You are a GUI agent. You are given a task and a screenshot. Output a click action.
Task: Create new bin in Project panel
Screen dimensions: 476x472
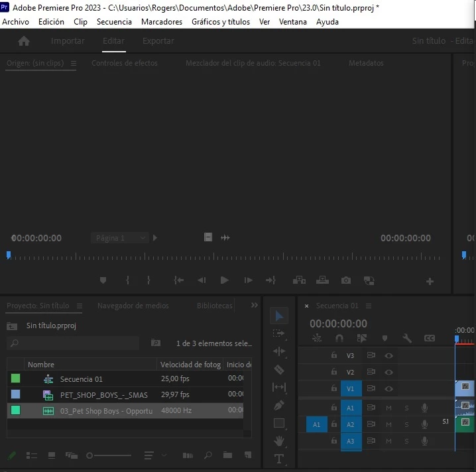[227, 455]
